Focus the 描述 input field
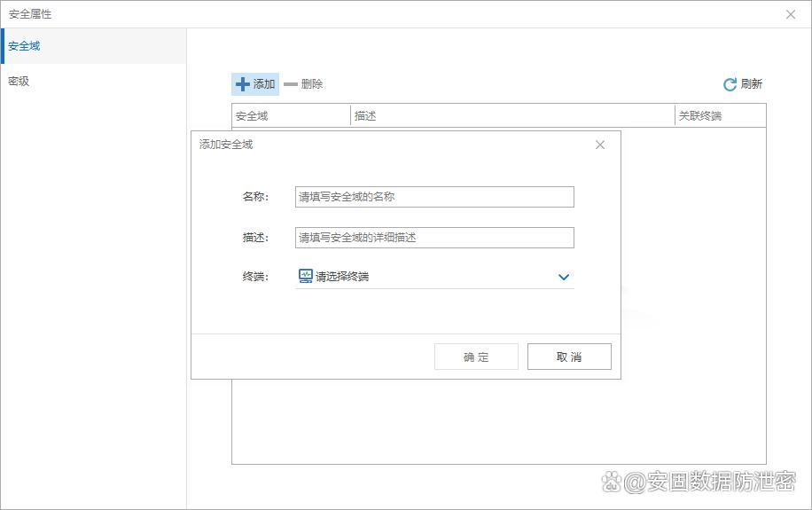This screenshot has width=812, height=510. (434, 238)
